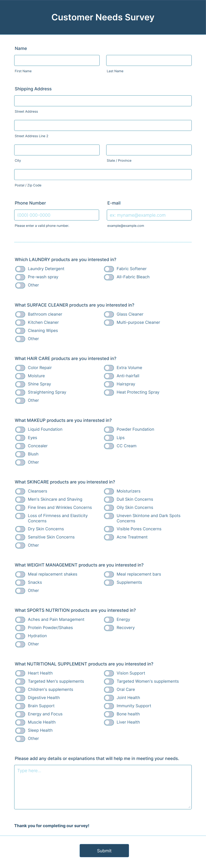Image resolution: width=206 pixels, height=868 pixels.
Task: Click the Submit button
Action: pos(104,851)
